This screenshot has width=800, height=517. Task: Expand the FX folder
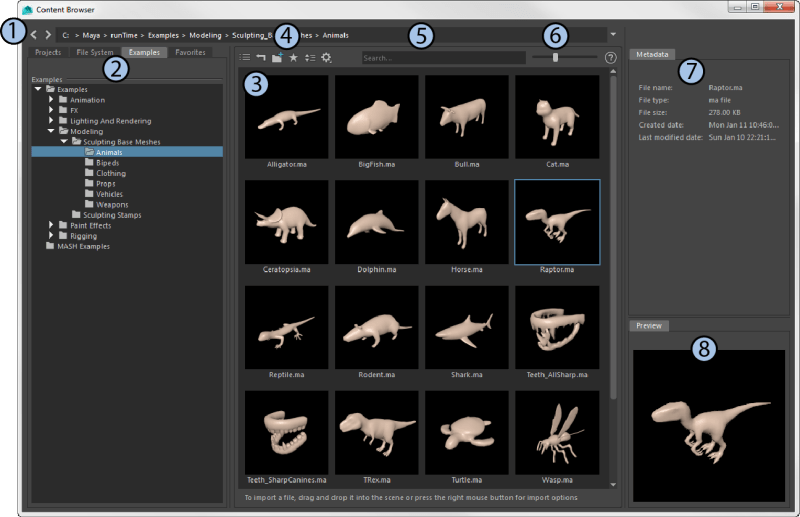(x=51, y=110)
